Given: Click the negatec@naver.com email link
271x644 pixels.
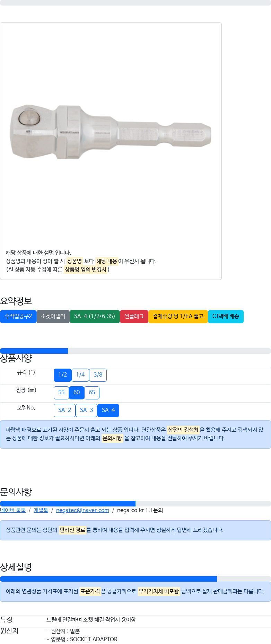Looking at the screenshot, I should 82,510.
